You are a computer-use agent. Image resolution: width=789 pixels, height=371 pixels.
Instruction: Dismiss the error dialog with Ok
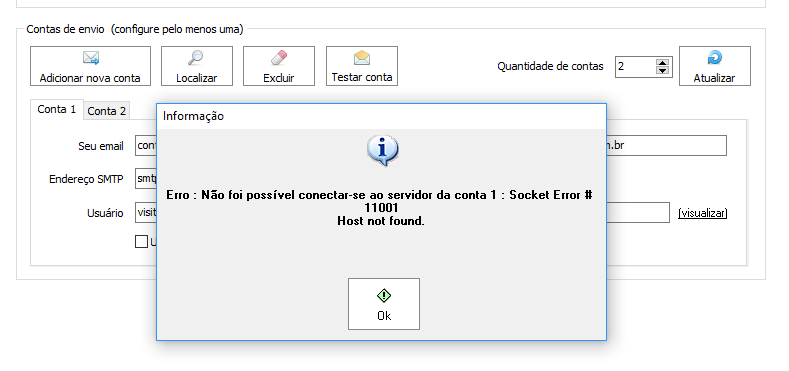pos(383,304)
